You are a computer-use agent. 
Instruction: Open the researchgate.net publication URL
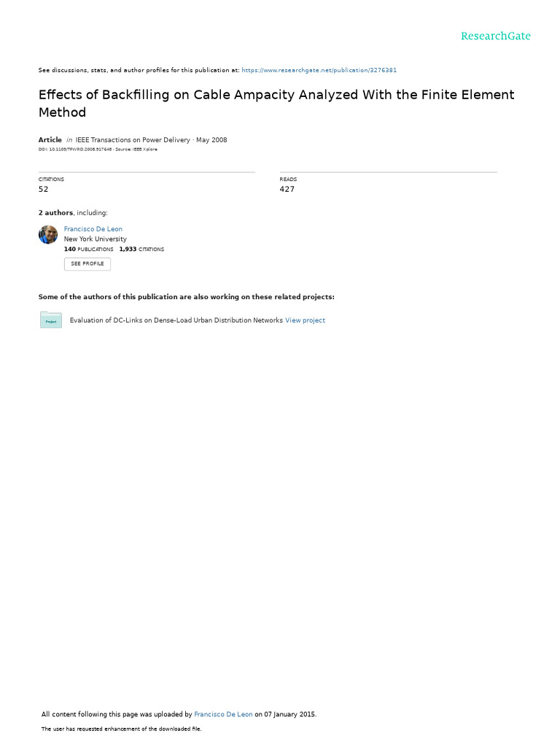coord(319,70)
